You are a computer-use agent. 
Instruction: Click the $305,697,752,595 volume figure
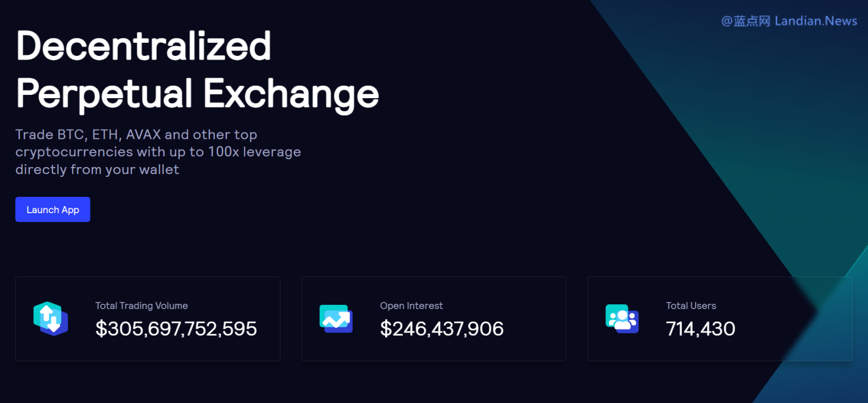coord(176,329)
